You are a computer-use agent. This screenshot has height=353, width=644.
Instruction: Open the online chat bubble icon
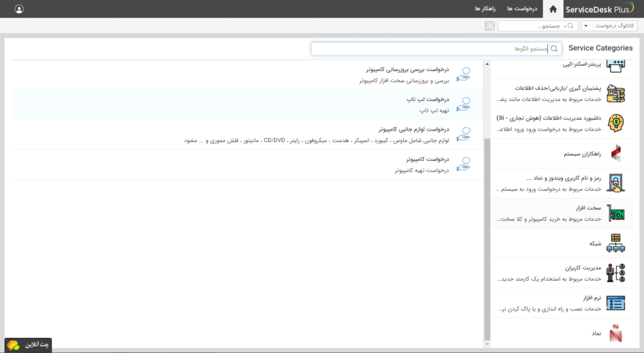[13, 345]
